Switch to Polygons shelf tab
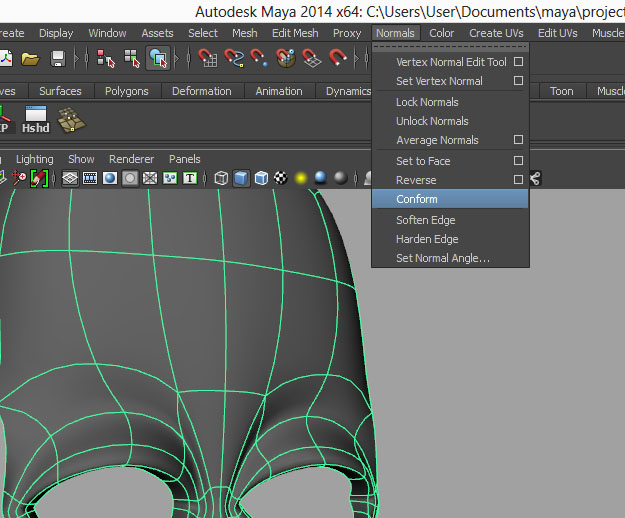This screenshot has height=518, width=625. click(126, 91)
